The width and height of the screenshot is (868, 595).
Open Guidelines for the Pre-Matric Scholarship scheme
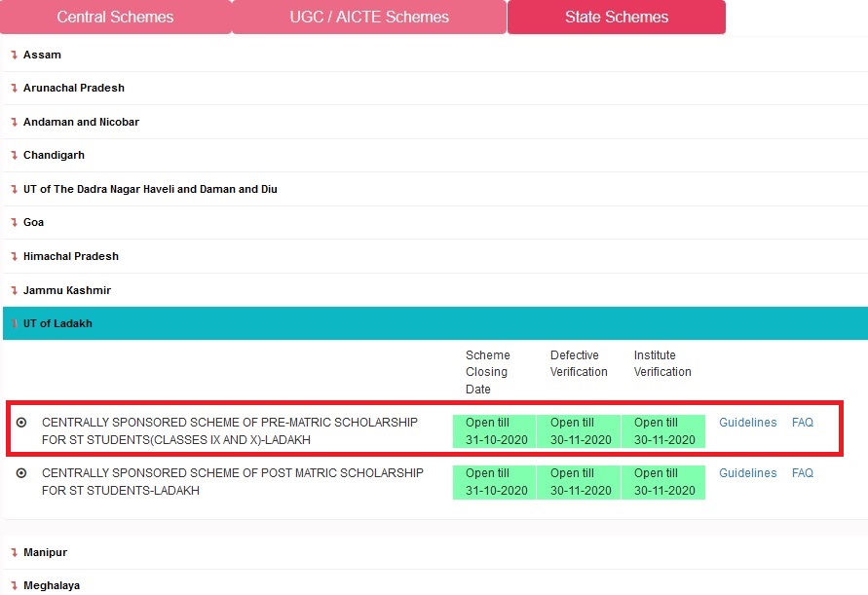pos(748,423)
